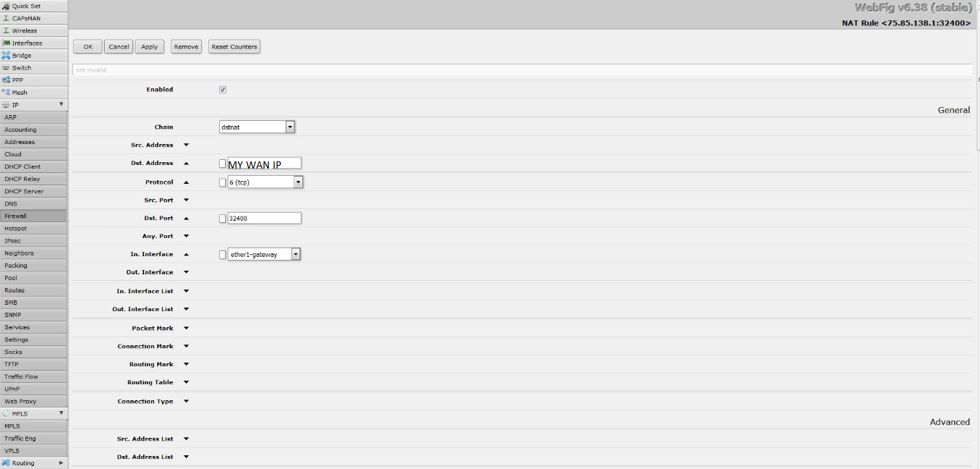Viewport: 980px width, 469px height.
Task: Open the Chain dstnat dropdown
Action: point(290,127)
